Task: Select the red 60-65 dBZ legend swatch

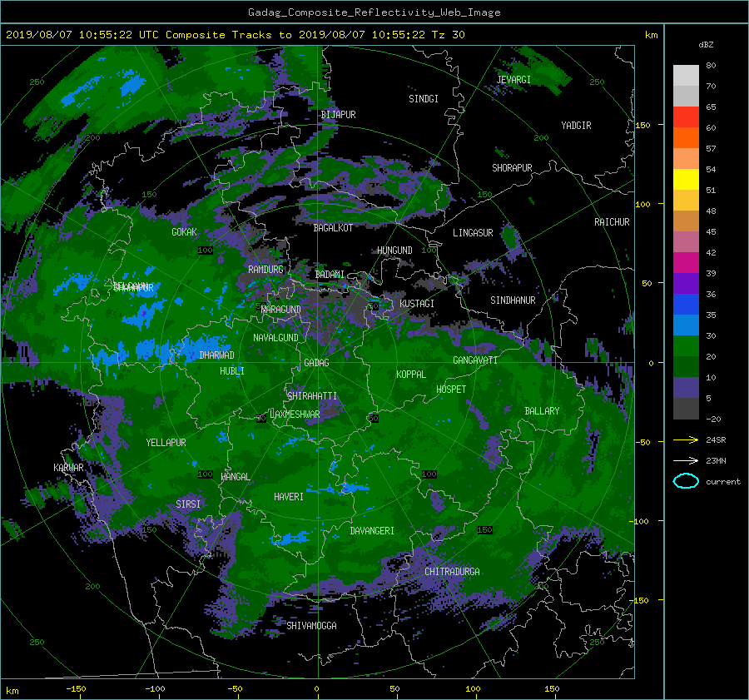Action: tap(686, 117)
